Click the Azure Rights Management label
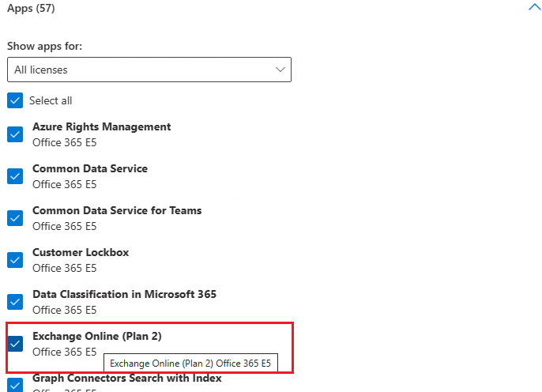This screenshot has height=392, width=542. 102,126
